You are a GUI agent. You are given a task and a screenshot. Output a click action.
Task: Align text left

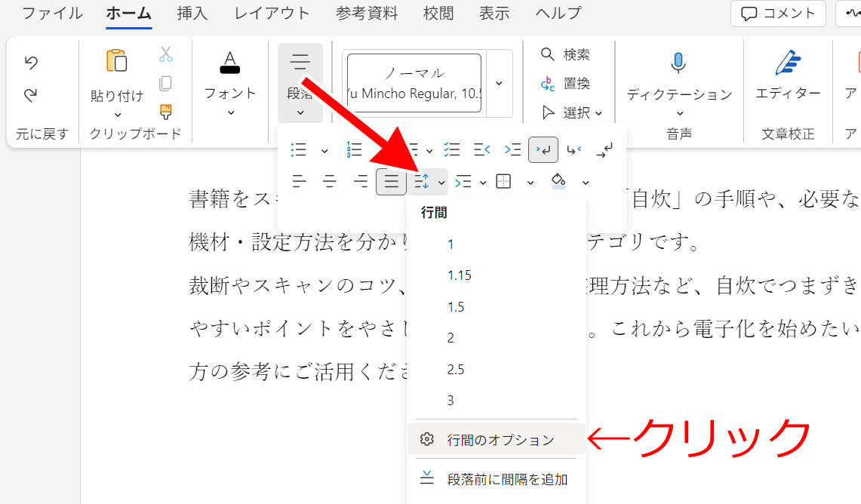pyautogui.click(x=300, y=181)
